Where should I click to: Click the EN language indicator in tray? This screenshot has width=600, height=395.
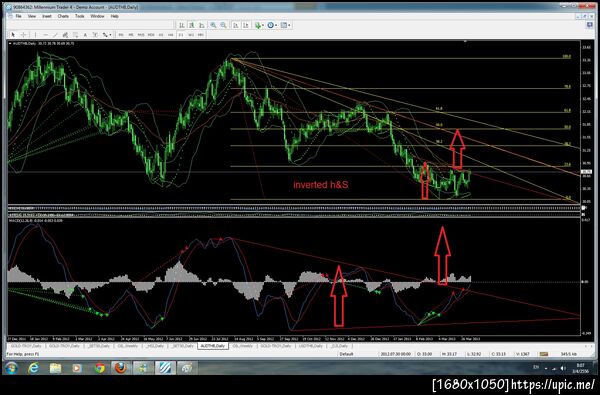click(536, 367)
